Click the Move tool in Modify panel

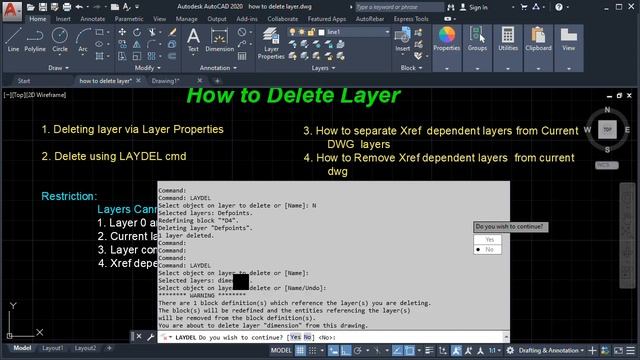(x=122, y=32)
